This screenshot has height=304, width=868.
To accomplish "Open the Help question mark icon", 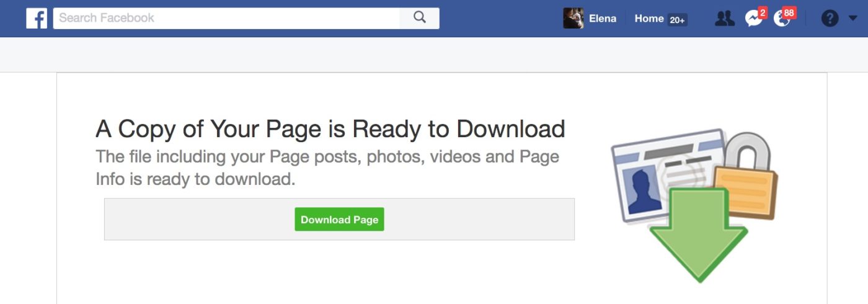I will tap(830, 19).
